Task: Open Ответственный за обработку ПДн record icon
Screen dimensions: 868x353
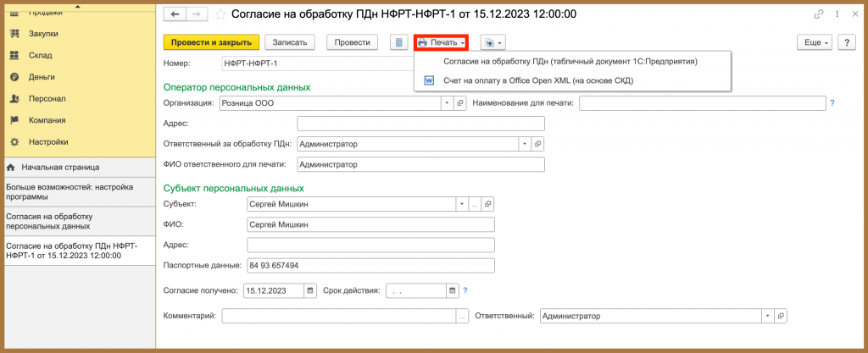Action: (537, 144)
